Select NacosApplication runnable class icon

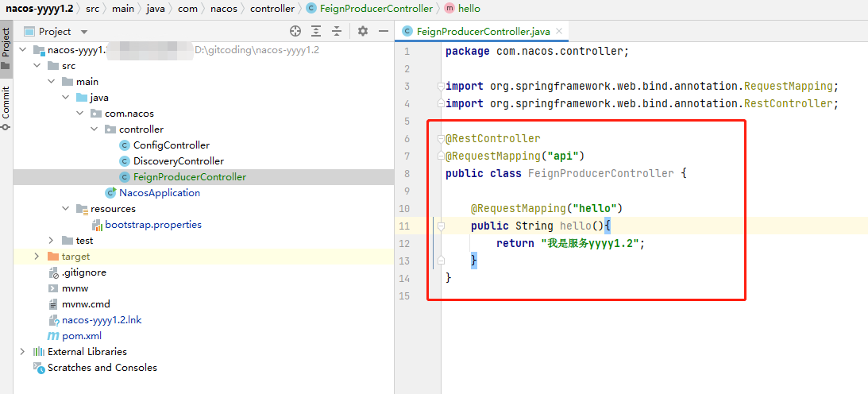(110, 192)
